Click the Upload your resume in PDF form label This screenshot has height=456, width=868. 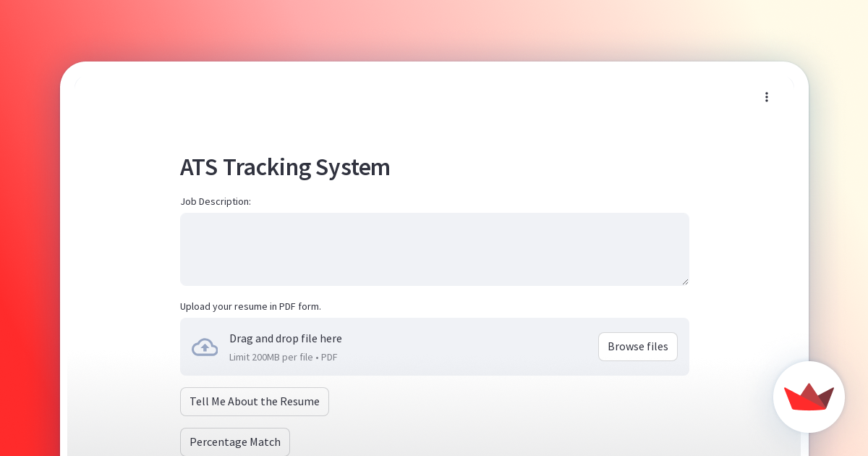click(x=250, y=306)
